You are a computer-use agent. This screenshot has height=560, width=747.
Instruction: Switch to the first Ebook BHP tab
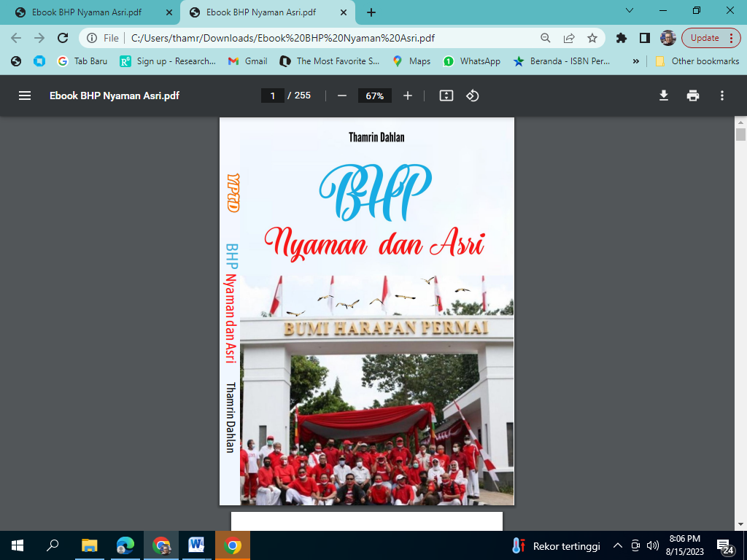[86, 12]
